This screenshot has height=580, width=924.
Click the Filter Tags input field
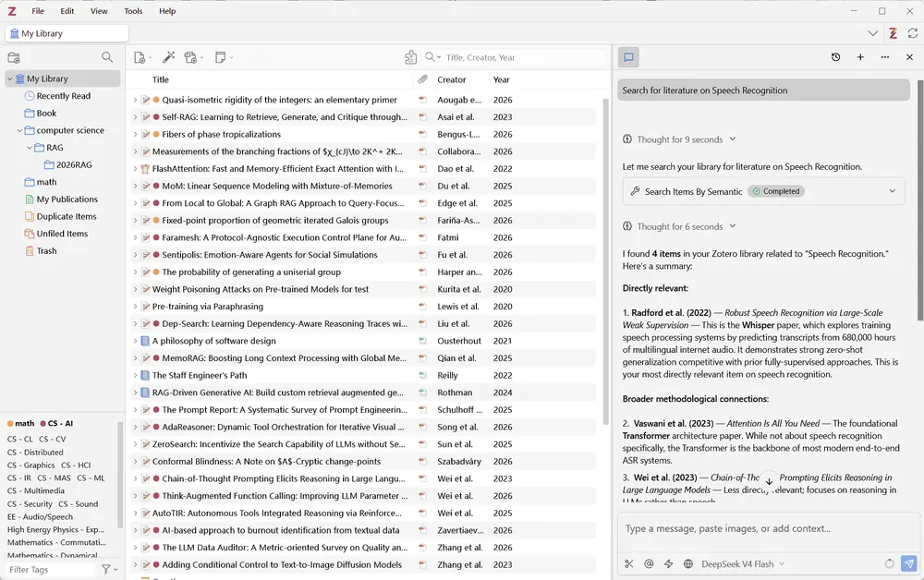pyautogui.click(x=51, y=570)
